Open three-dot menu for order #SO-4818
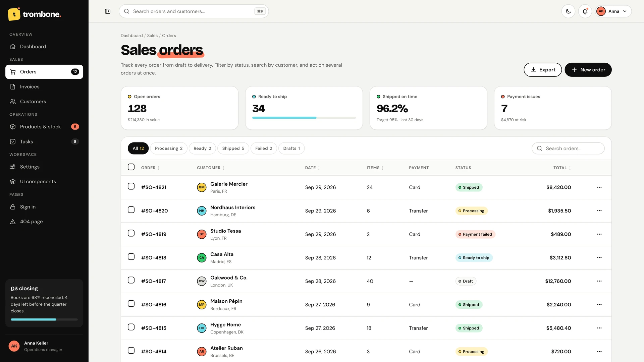 click(599, 258)
